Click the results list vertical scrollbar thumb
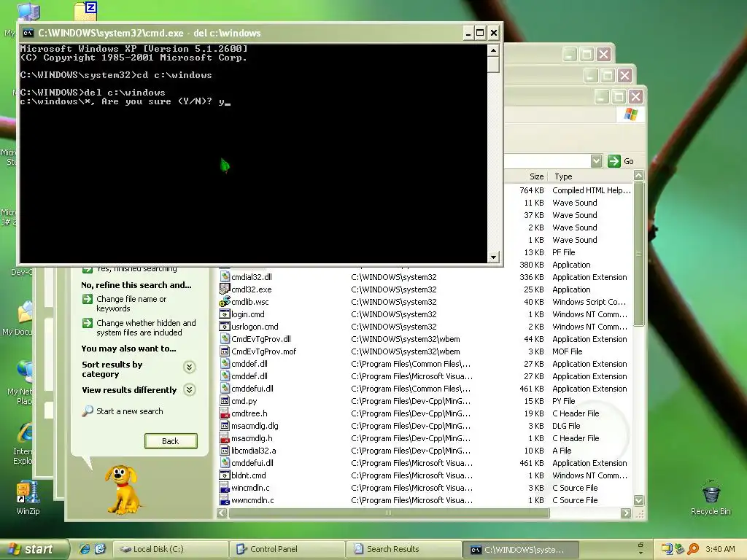 pyautogui.click(x=639, y=254)
